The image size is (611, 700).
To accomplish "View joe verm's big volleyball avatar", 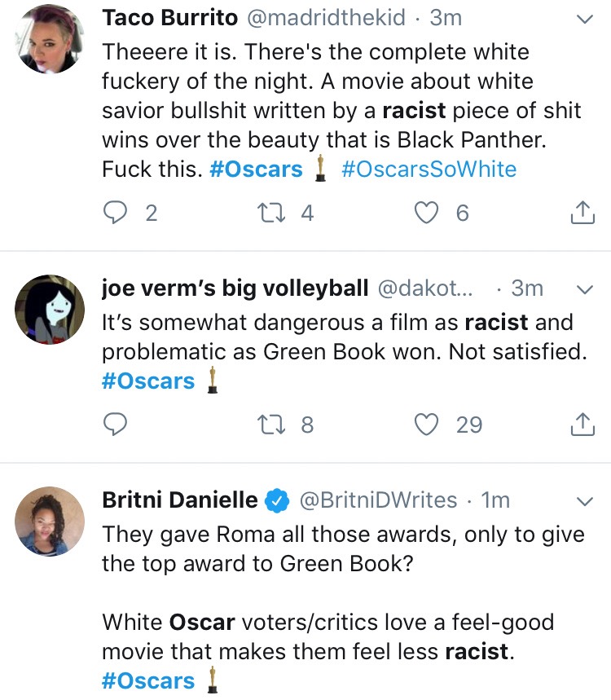I will pyautogui.click(x=50, y=310).
